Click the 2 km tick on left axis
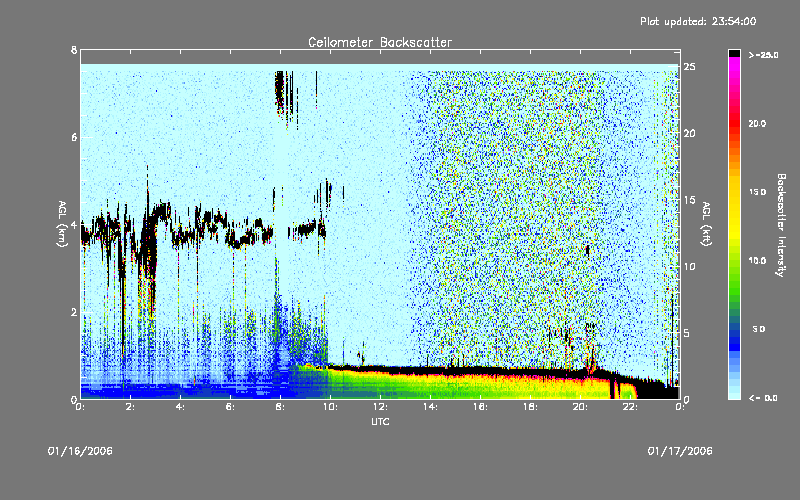The image size is (800, 500). tap(74, 312)
